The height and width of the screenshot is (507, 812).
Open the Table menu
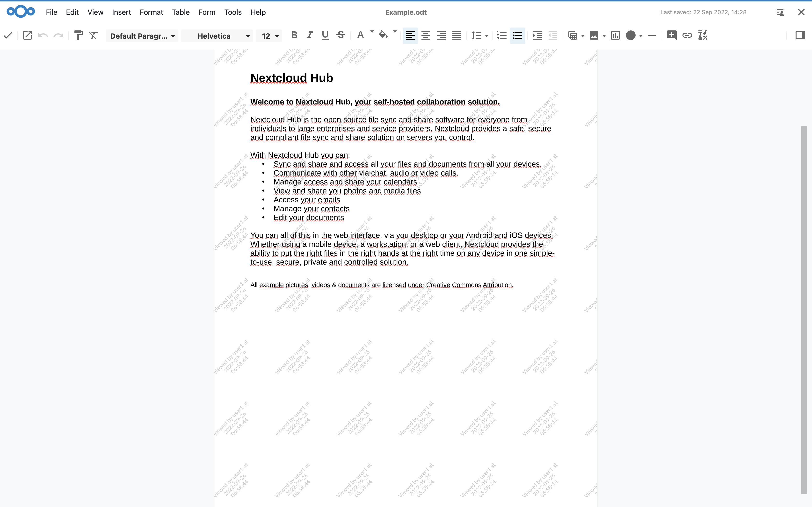[181, 12]
